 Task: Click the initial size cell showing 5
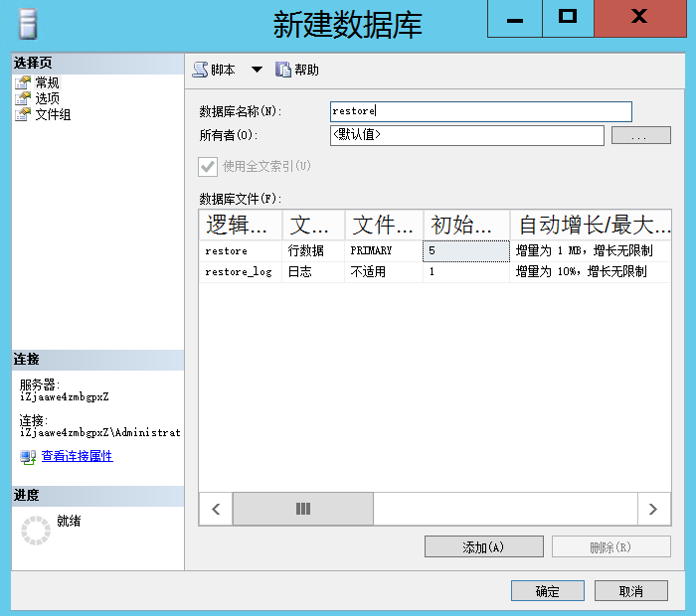(x=466, y=251)
